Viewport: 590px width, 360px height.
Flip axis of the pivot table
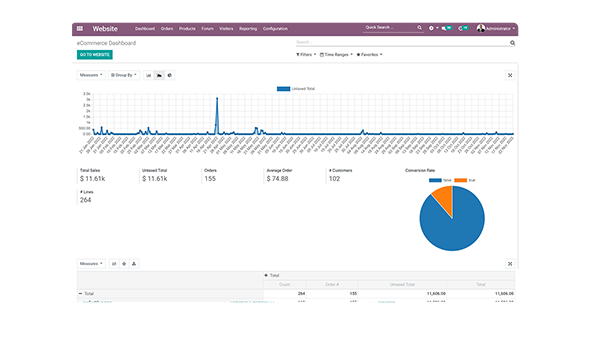coord(114,264)
